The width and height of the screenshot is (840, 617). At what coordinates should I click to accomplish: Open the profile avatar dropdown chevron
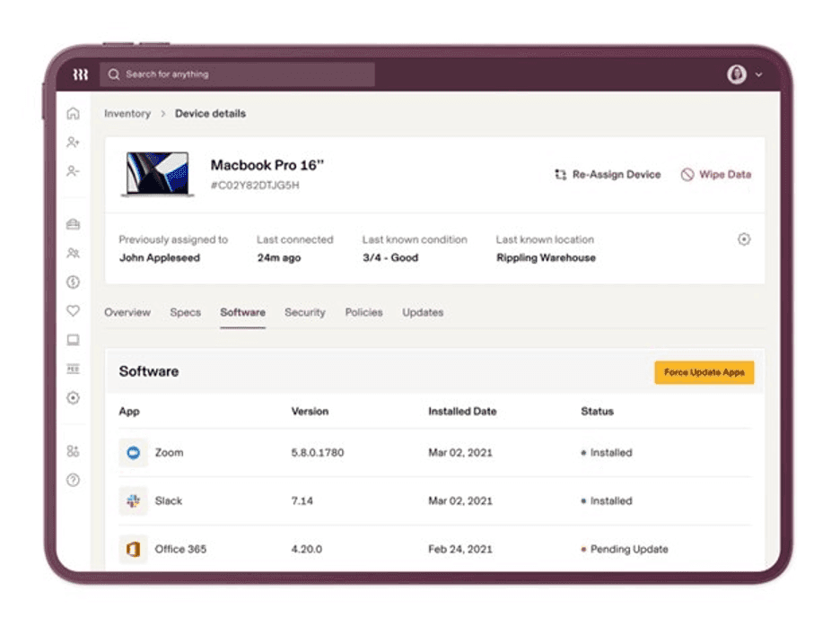point(757,74)
